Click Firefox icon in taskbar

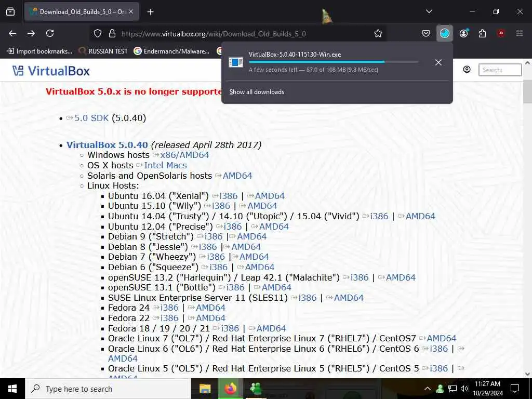click(230, 389)
